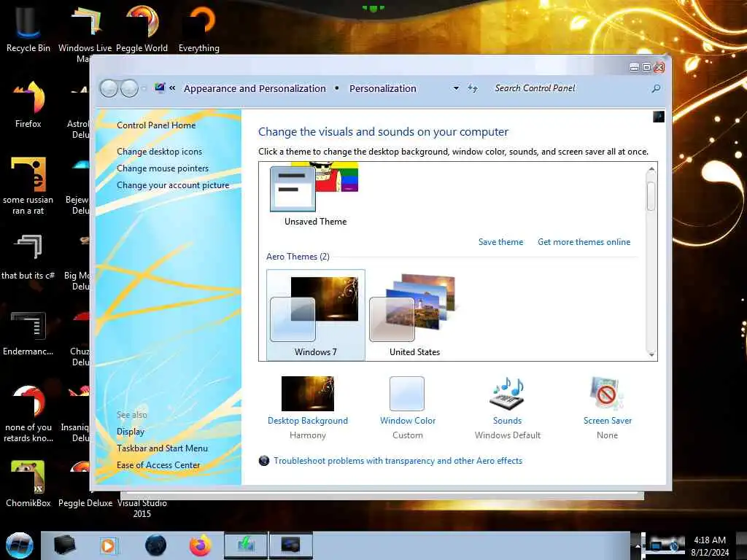The height and width of the screenshot is (560, 747).
Task: Open Change your account picture link
Action: (x=173, y=185)
